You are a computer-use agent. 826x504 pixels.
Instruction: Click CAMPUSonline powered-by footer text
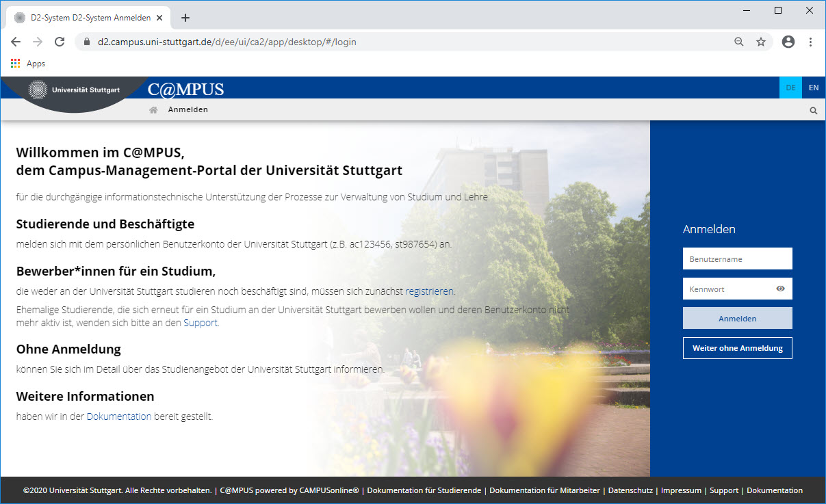click(289, 490)
